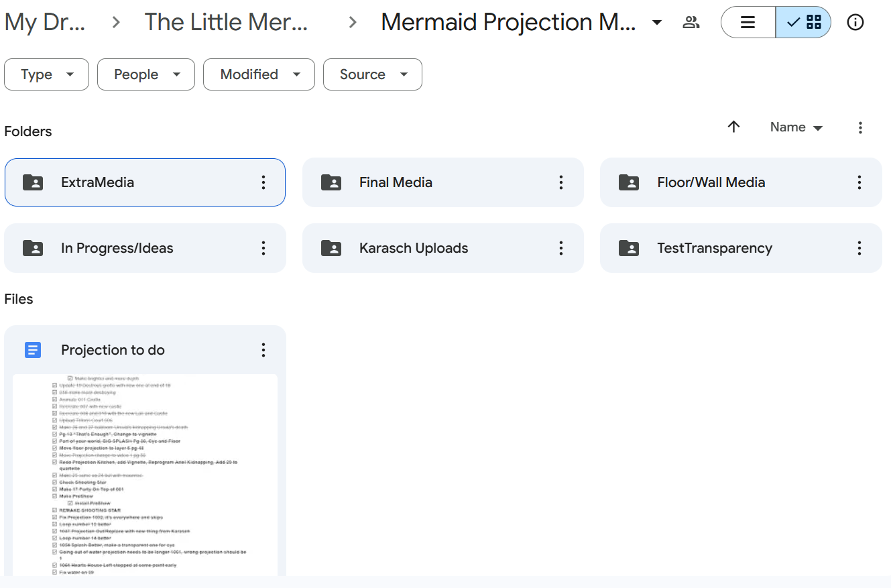The height and width of the screenshot is (588, 891).
Task: Open the Type filter dropdown
Action: click(46, 74)
